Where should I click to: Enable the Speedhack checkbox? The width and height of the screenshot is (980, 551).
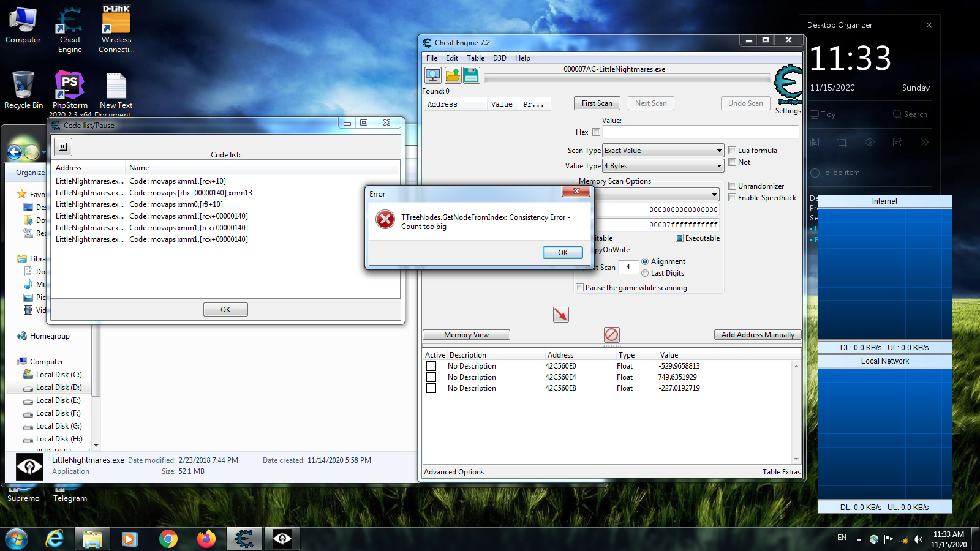[732, 198]
